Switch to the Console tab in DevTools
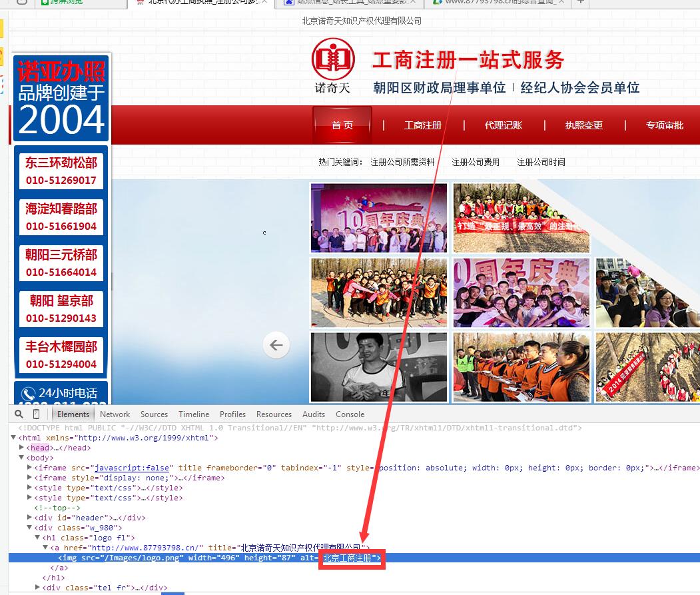This screenshot has height=595, width=700. pyautogui.click(x=350, y=414)
